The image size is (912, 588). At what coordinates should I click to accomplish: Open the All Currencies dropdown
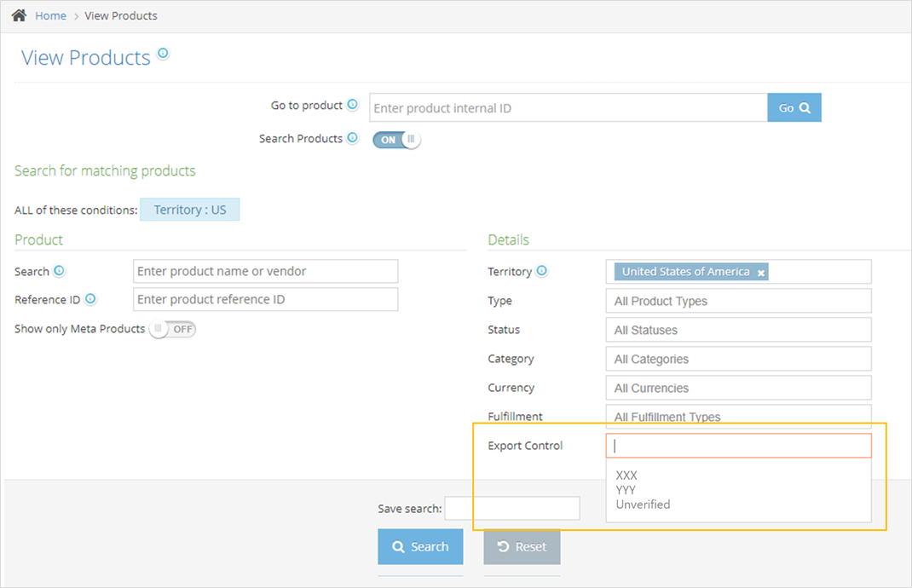738,388
